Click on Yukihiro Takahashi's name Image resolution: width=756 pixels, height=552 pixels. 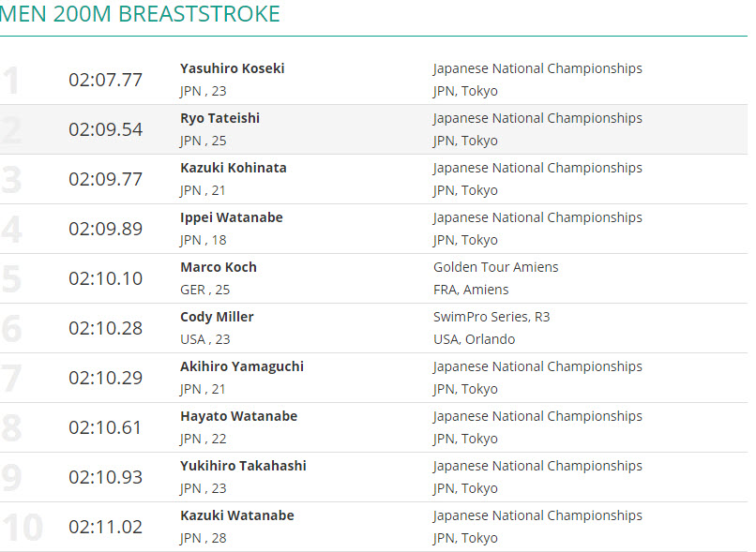[x=243, y=466]
